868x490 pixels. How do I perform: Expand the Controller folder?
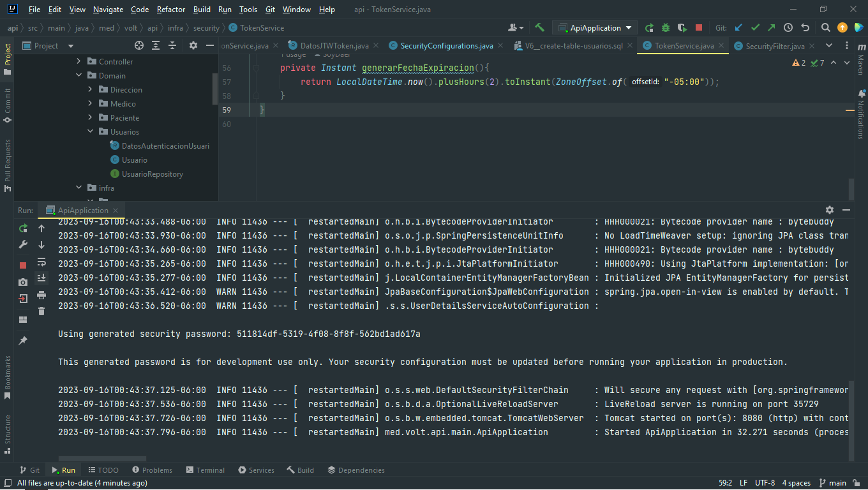(79, 61)
